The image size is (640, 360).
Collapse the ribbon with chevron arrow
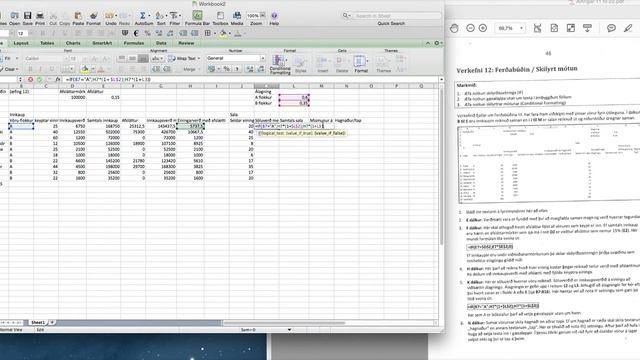click(x=427, y=43)
